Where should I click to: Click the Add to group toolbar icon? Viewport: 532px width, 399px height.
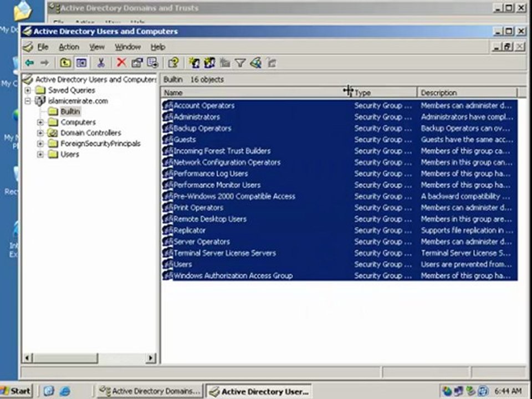pos(272,63)
